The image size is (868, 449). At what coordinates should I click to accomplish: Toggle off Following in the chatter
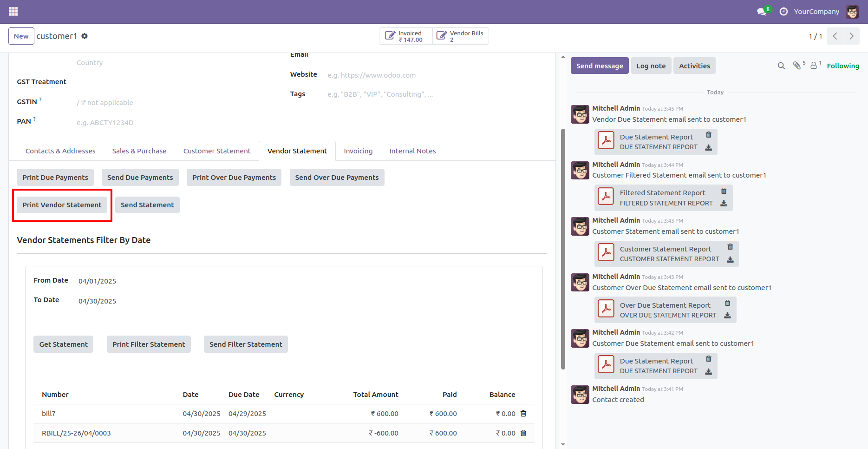click(x=843, y=66)
